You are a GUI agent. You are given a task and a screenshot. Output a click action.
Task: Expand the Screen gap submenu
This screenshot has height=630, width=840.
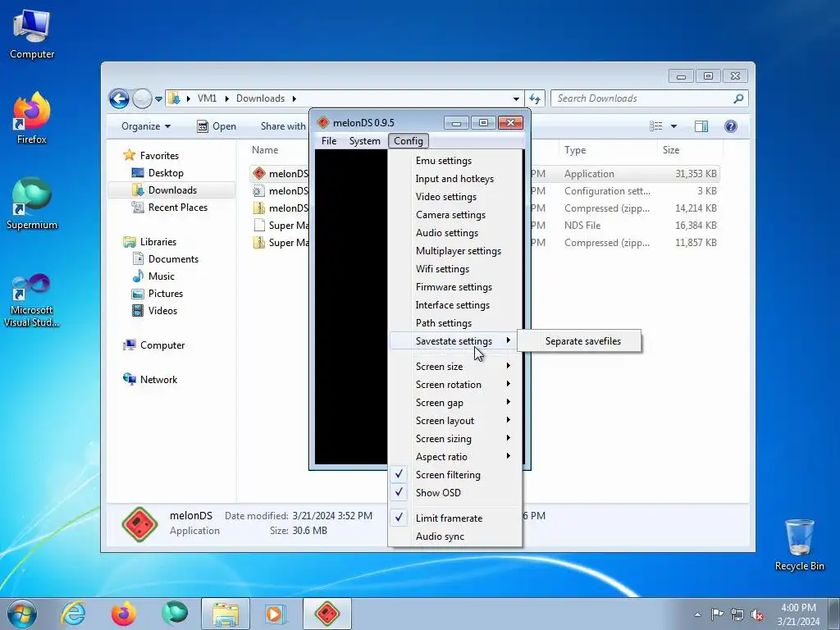pyautogui.click(x=455, y=403)
